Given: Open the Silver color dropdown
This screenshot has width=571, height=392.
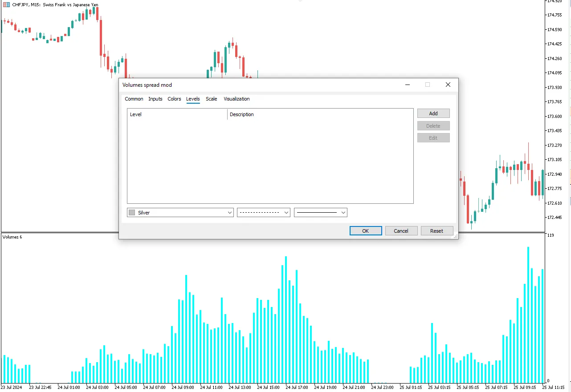Looking at the screenshot, I should tap(180, 213).
